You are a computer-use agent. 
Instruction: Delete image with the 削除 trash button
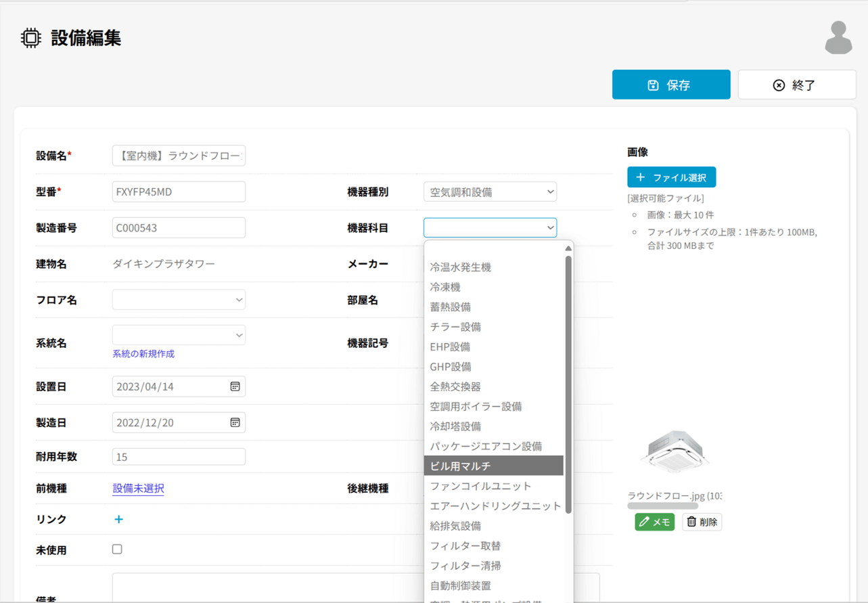coord(702,522)
